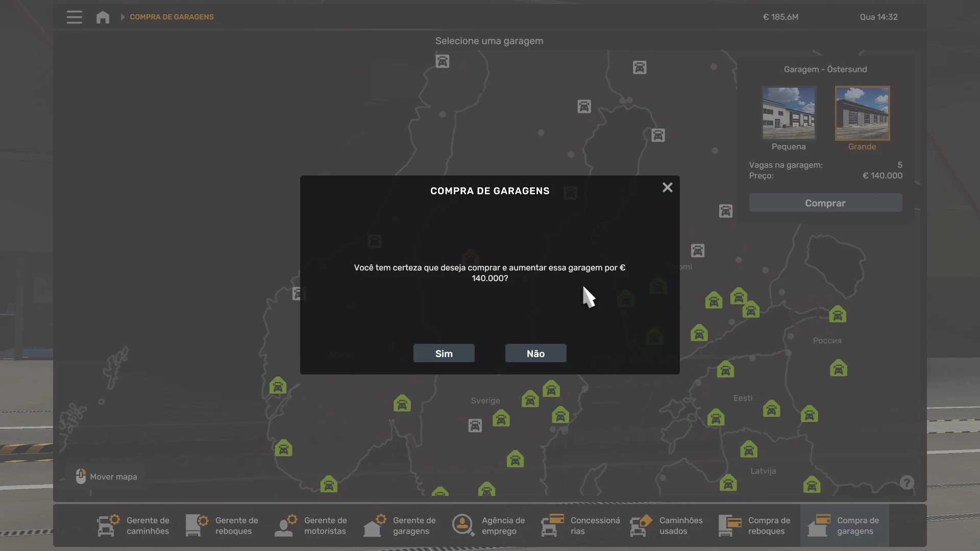Image resolution: width=980 pixels, height=551 pixels.
Task: Select Compra de garagens tab
Action: click(x=844, y=525)
